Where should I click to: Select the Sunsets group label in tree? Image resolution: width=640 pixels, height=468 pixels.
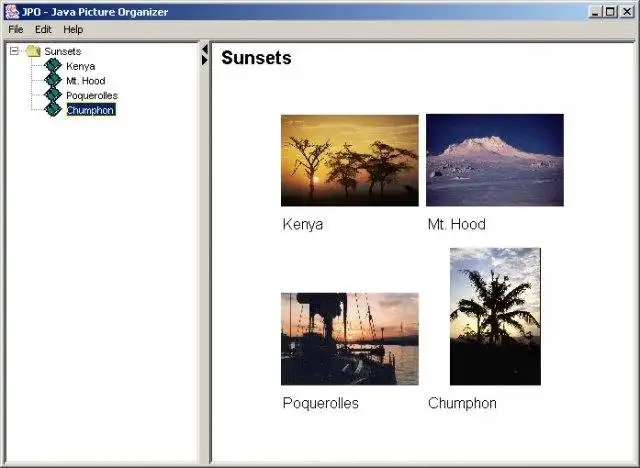63,51
